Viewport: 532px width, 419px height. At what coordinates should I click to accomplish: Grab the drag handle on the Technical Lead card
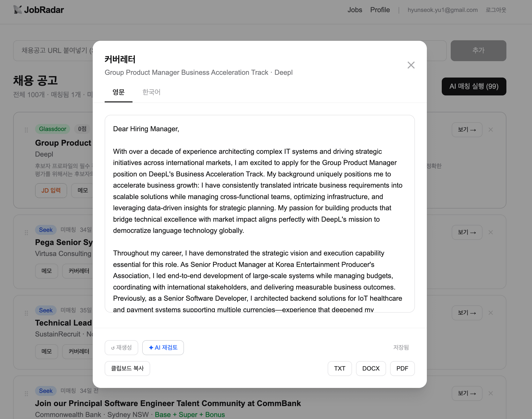click(26, 313)
